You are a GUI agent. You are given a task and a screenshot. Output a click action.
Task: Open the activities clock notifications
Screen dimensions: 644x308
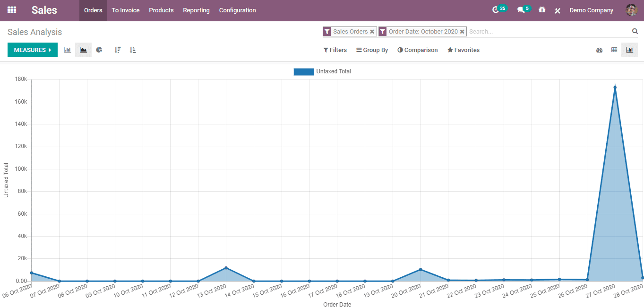coord(496,10)
